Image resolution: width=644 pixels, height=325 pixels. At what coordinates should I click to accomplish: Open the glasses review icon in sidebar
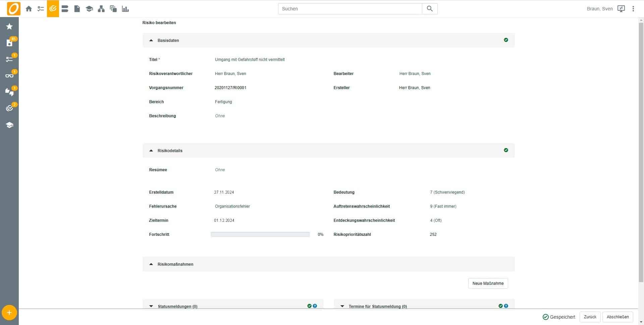pos(9,75)
